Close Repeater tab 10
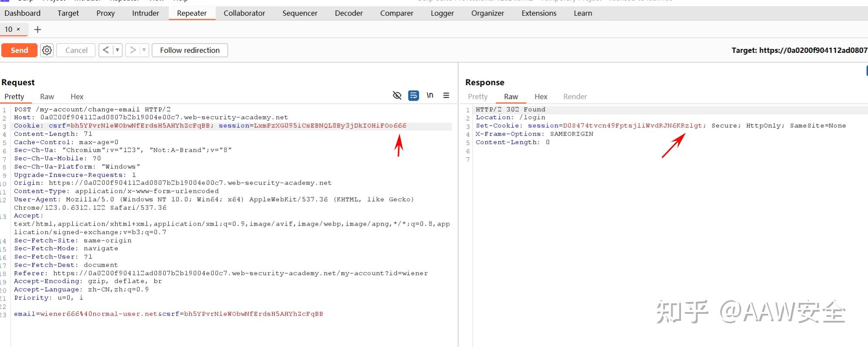The image size is (868, 347). point(18,29)
